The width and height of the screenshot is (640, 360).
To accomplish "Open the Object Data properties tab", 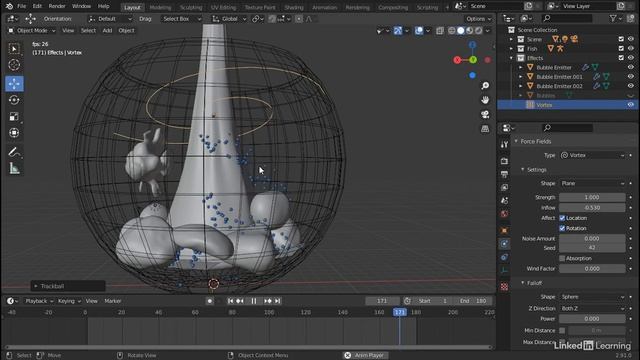I will (504, 270).
